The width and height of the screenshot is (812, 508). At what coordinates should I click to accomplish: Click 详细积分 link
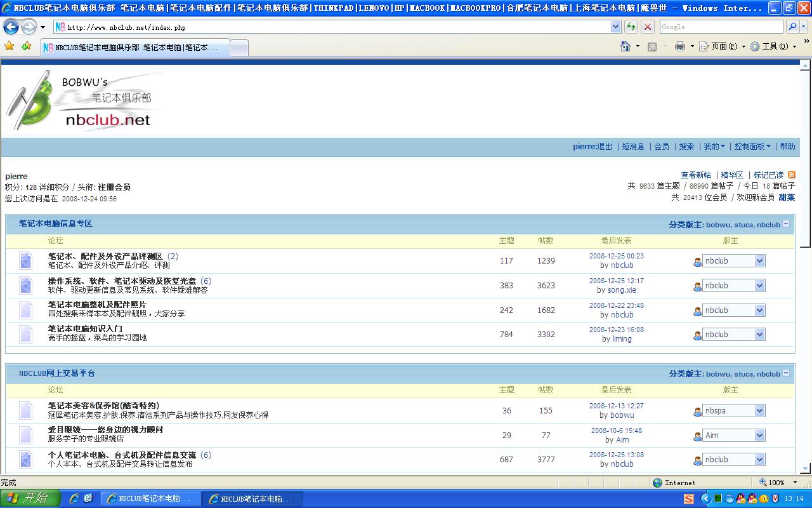tap(54, 187)
